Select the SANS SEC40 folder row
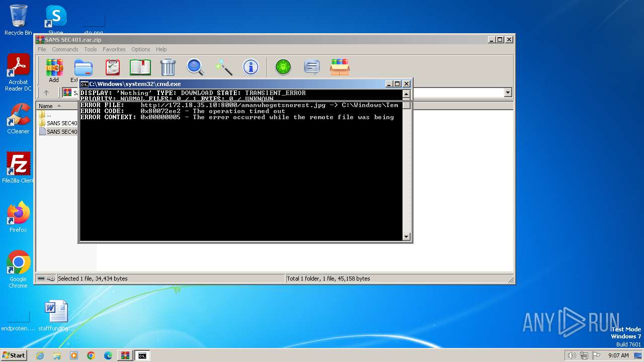Image resolution: width=644 pixels, height=362 pixels. coord(58,123)
